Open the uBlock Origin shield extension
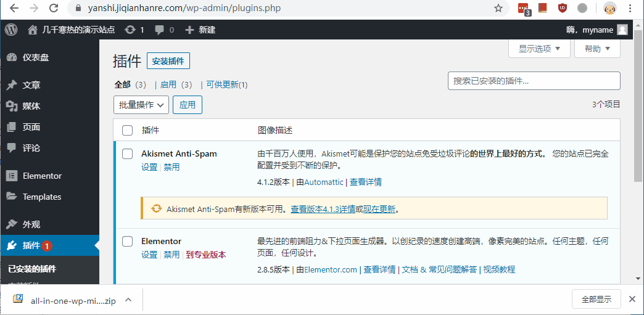 coord(563,8)
